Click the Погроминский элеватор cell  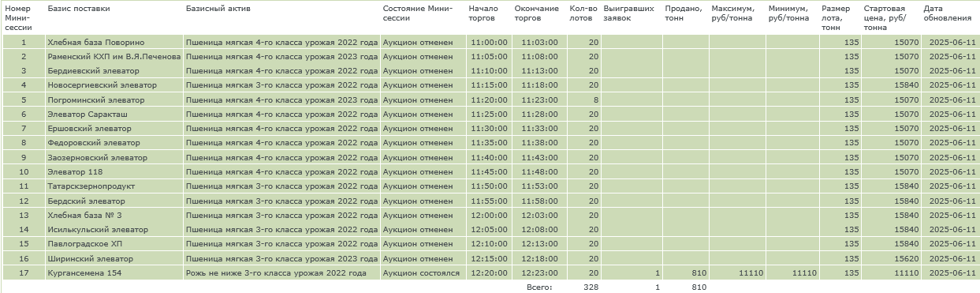[x=114, y=100]
